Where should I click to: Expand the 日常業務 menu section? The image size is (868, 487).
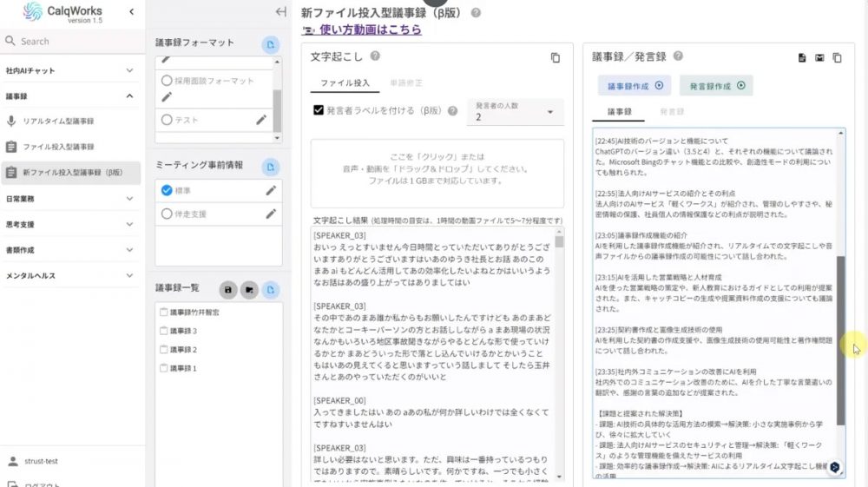(69, 199)
